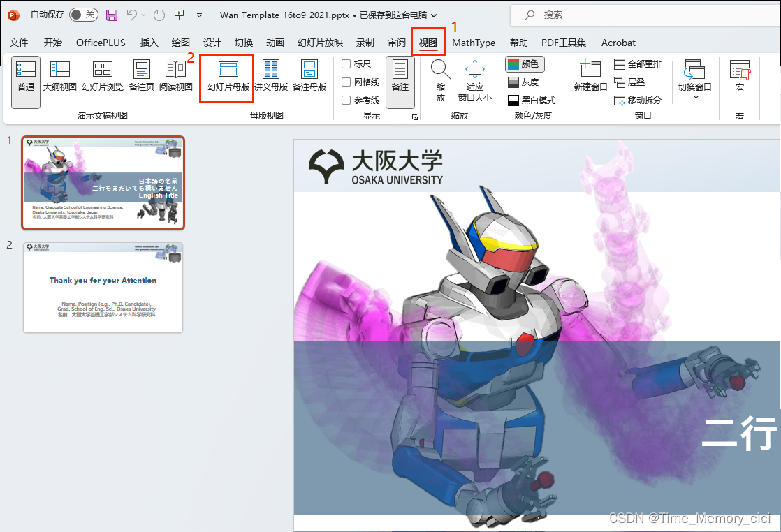This screenshot has height=532, width=781.
Task: Select slide 1 thumbnail
Action: click(103, 183)
